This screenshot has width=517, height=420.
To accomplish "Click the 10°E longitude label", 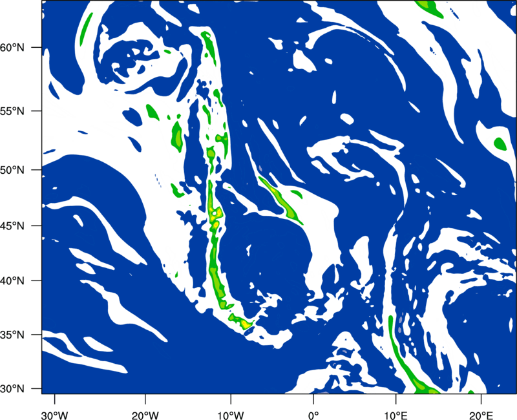I will (396, 415).
